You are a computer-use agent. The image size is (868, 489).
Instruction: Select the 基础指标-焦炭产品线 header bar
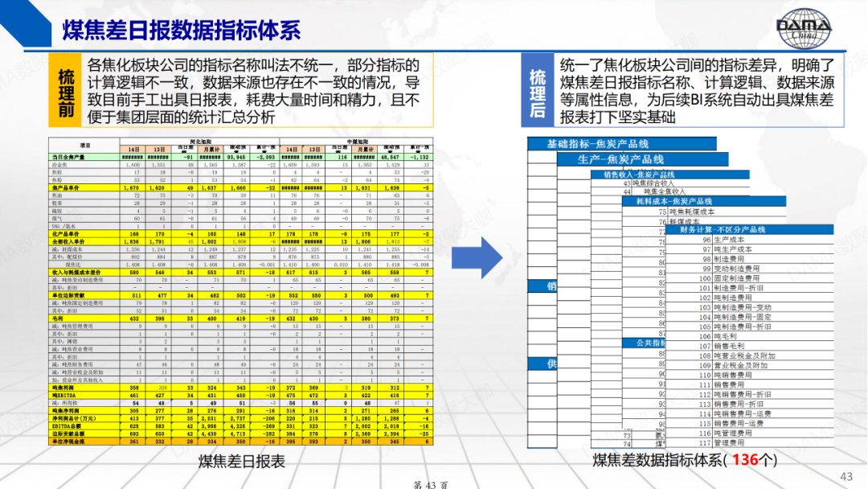(621, 144)
